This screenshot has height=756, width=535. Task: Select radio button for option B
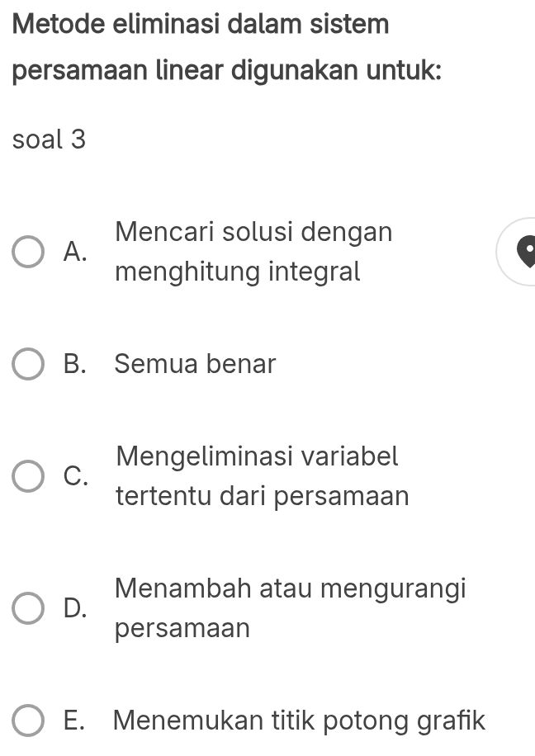(29, 364)
